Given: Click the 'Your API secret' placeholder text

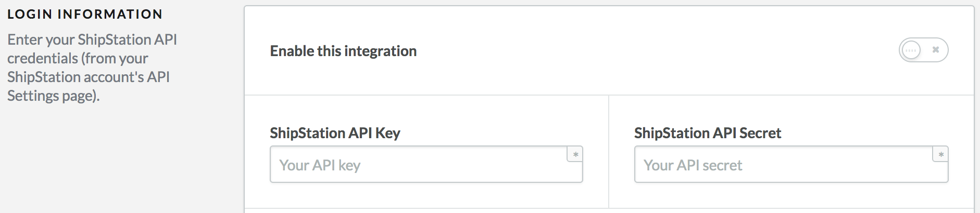Looking at the screenshot, I should pos(693,165).
